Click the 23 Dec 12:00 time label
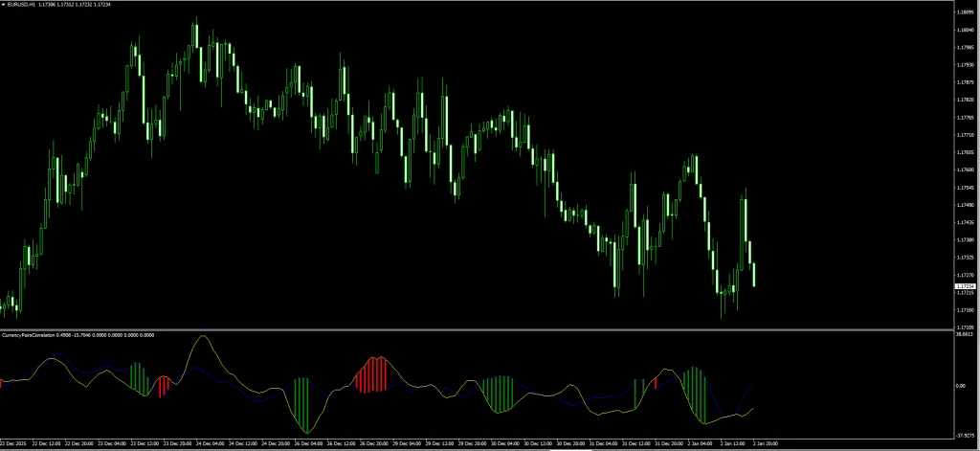Image resolution: width=980 pixels, height=451 pixels. click(x=145, y=443)
